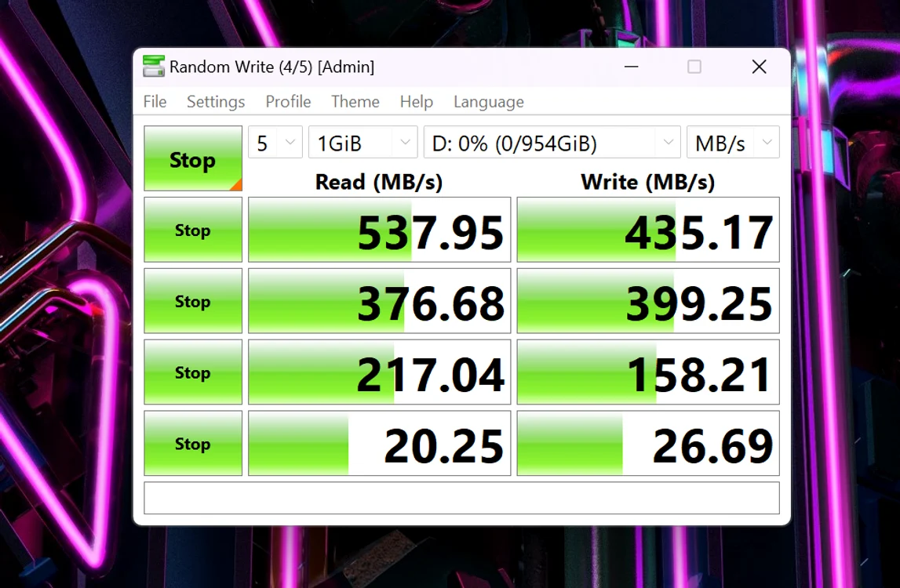
Task: Open the File menu
Action: 155,102
